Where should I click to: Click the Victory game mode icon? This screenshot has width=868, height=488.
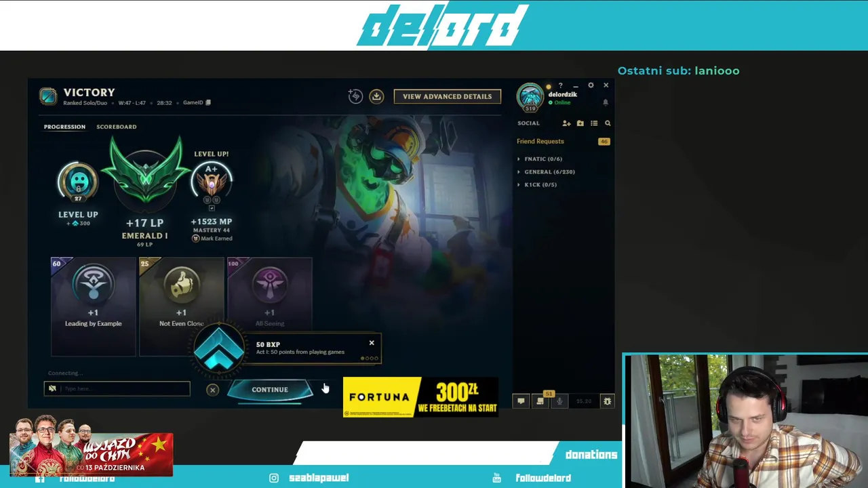click(48, 96)
